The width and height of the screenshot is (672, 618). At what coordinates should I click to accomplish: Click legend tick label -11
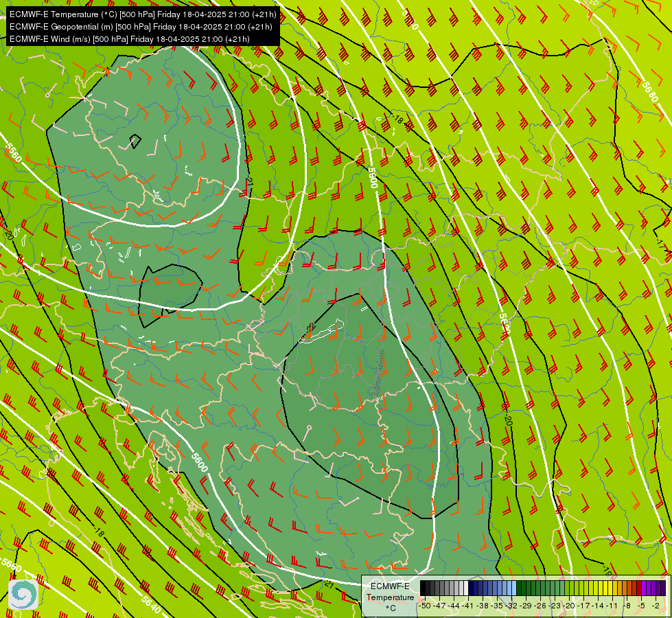612,606
